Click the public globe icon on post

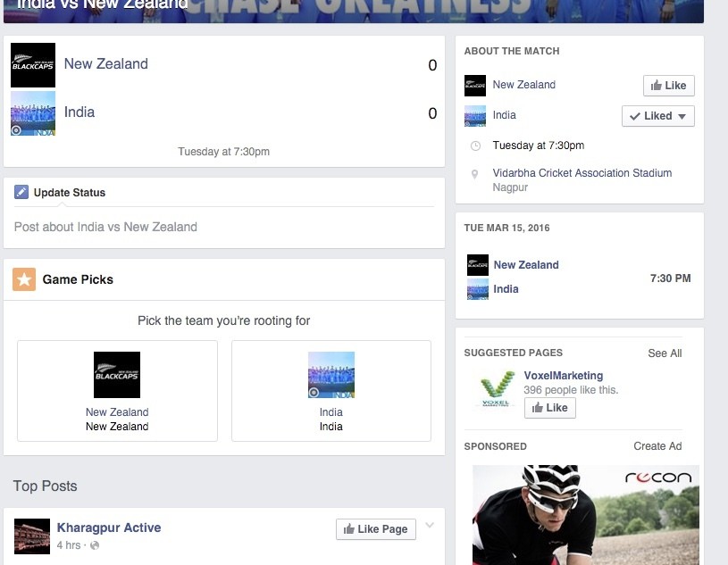(95, 545)
